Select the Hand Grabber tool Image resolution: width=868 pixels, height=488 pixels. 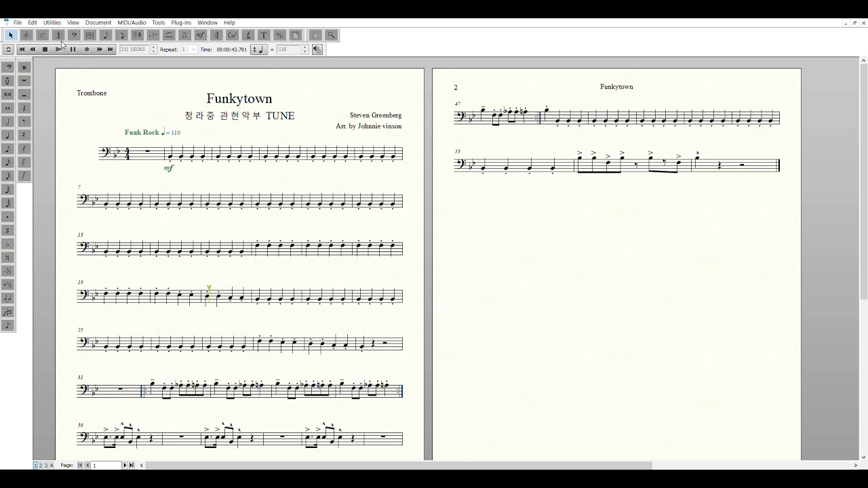[x=315, y=35]
